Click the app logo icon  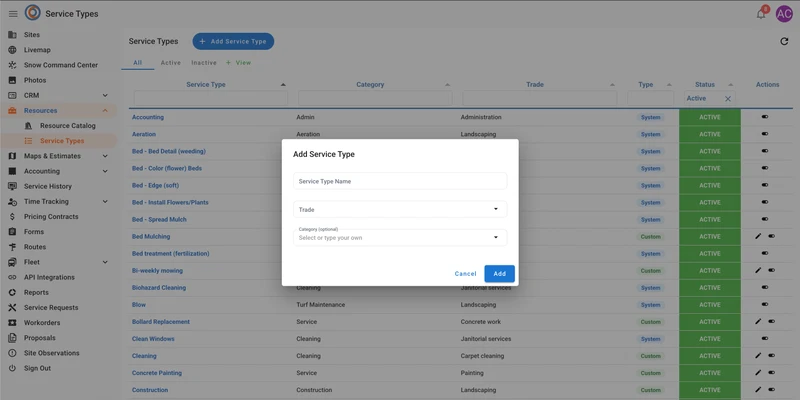coord(33,13)
